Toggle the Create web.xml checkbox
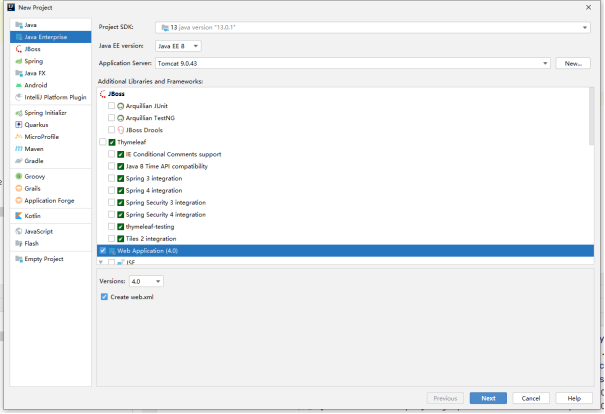Screen dimensions: 605x414 pyautogui.click(x=104, y=297)
